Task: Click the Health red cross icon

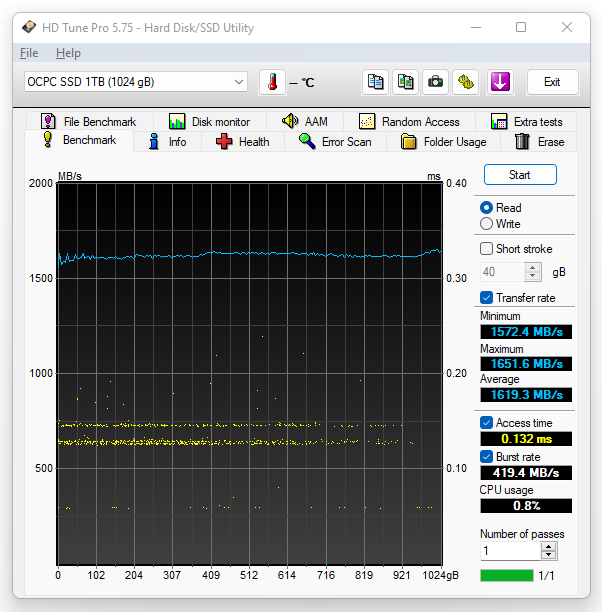Action: click(224, 141)
